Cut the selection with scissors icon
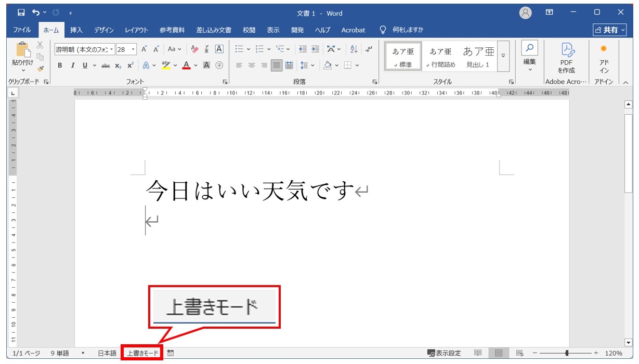639x364 pixels. point(40,45)
